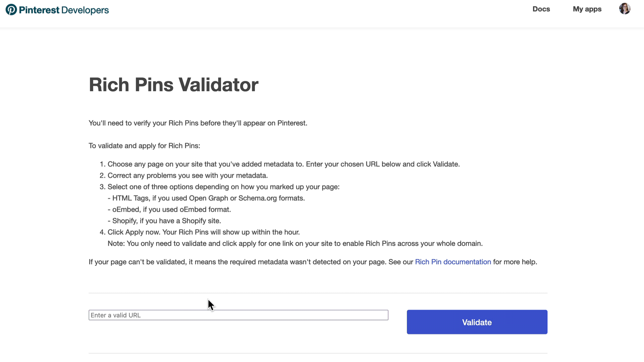Go to My apps
644x362 pixels.
point(587,9)
